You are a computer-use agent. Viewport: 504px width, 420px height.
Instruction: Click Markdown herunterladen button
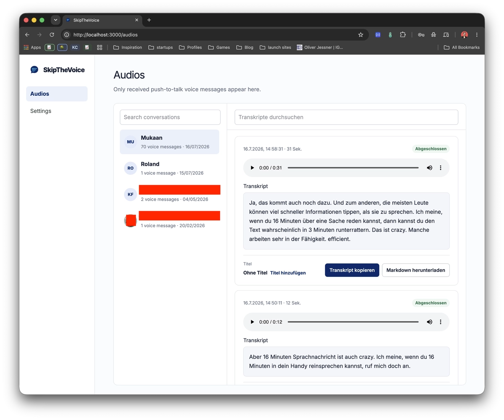(x=416, y=270)
